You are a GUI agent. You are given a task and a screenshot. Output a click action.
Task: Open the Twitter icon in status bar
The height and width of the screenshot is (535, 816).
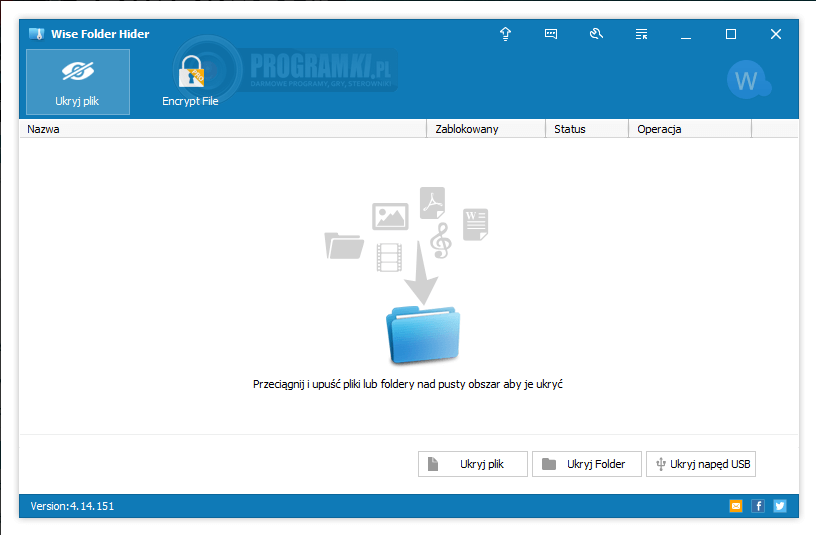point(780,506)
